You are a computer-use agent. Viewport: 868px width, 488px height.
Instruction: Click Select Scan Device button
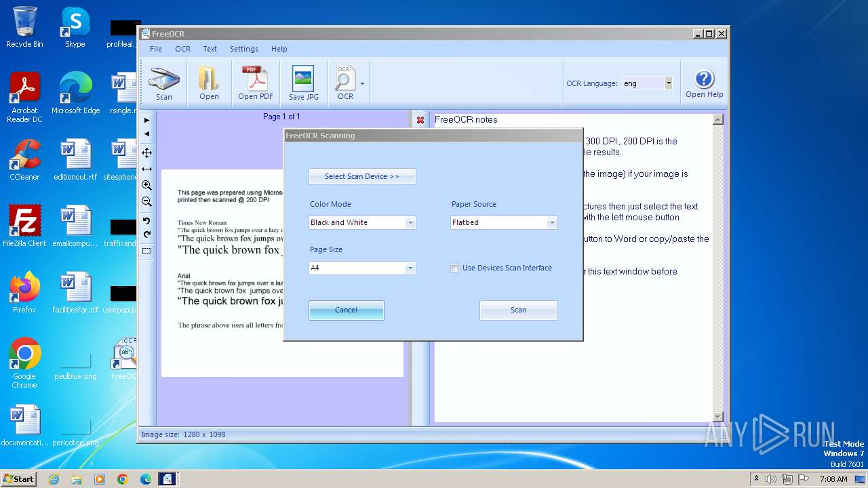coord(362,176)
